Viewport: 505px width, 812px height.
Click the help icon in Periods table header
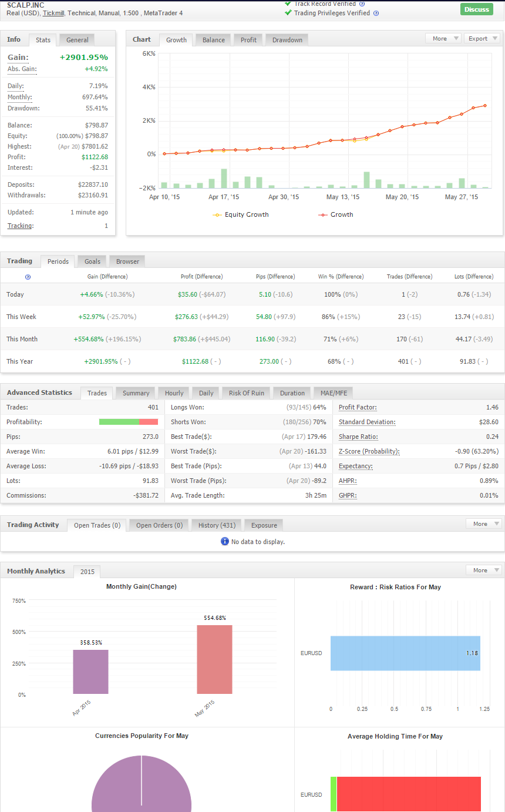click(x=28, y=277)
